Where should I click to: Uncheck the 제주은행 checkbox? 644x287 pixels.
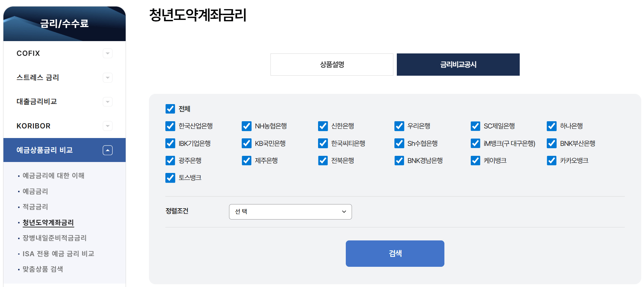(x=247, y=160)
